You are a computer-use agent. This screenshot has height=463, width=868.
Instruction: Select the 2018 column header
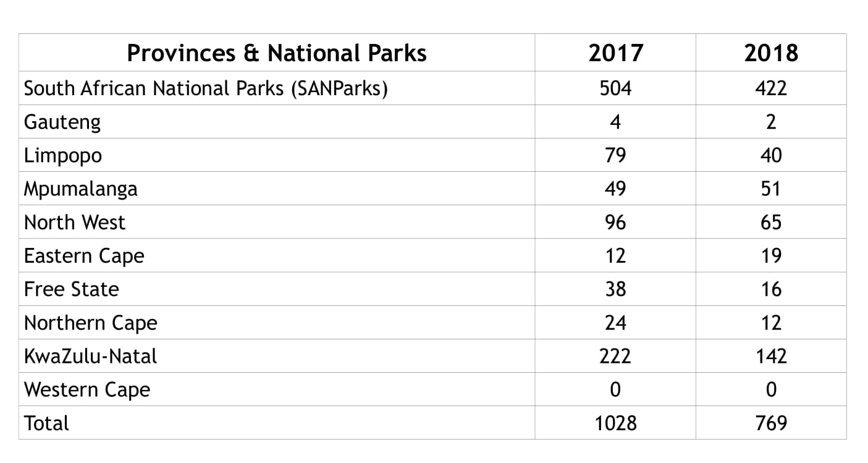[770, 53]
